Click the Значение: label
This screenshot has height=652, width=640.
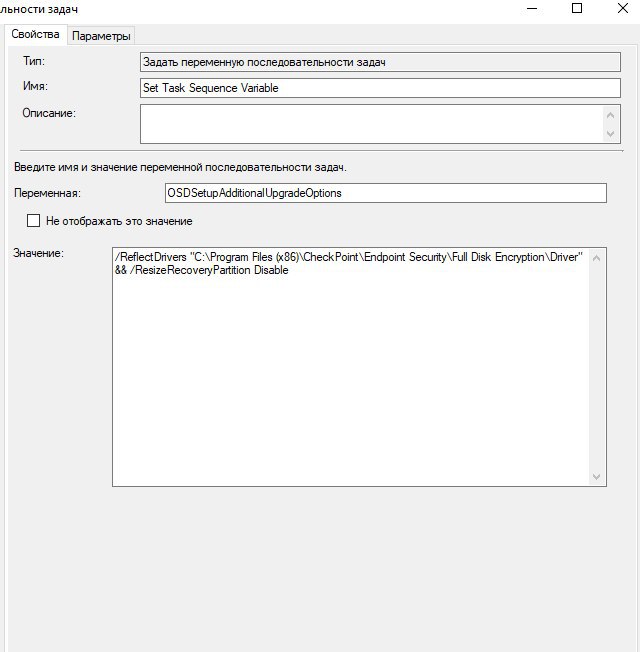point(39,253)
